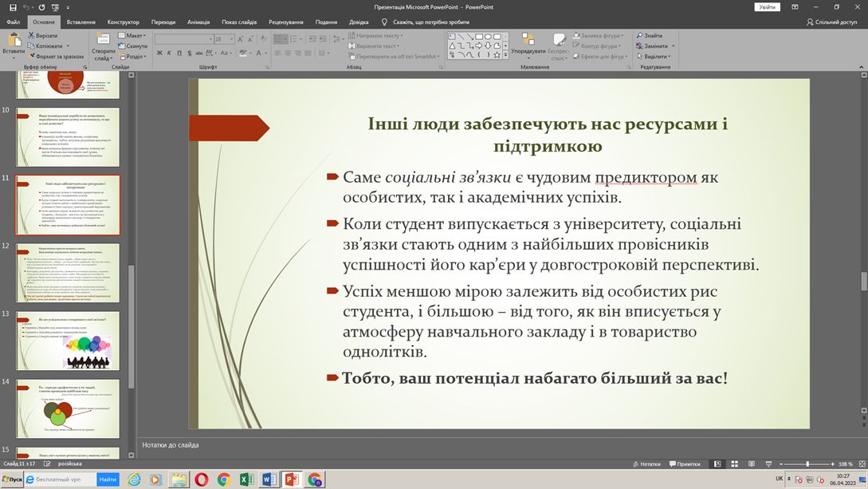Toggle the Comments (Примітки) pane in status bar

683,463
